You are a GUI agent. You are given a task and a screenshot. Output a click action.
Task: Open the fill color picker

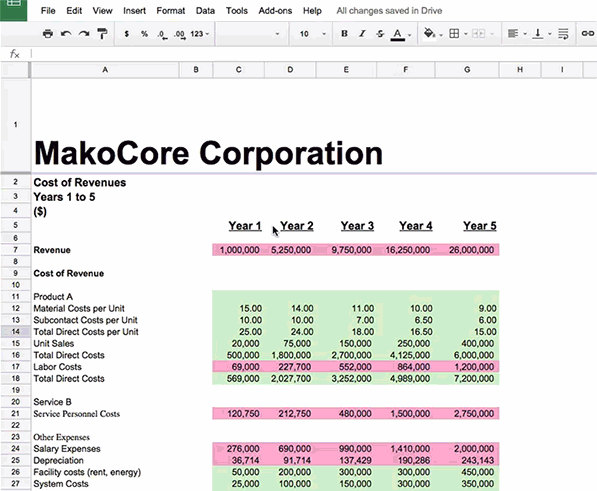click(429, 33)
